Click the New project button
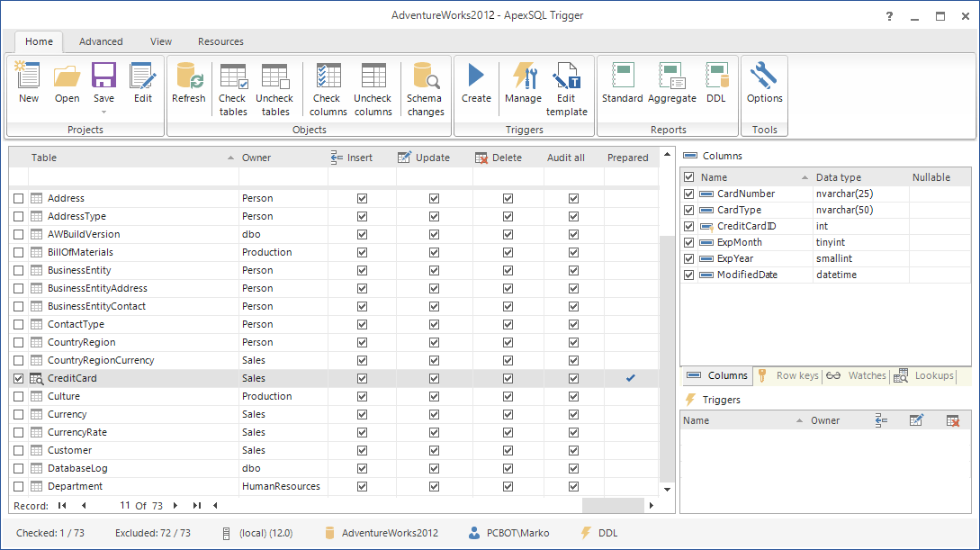Screen dimensions: 980x550 click(x=28, y=86)
